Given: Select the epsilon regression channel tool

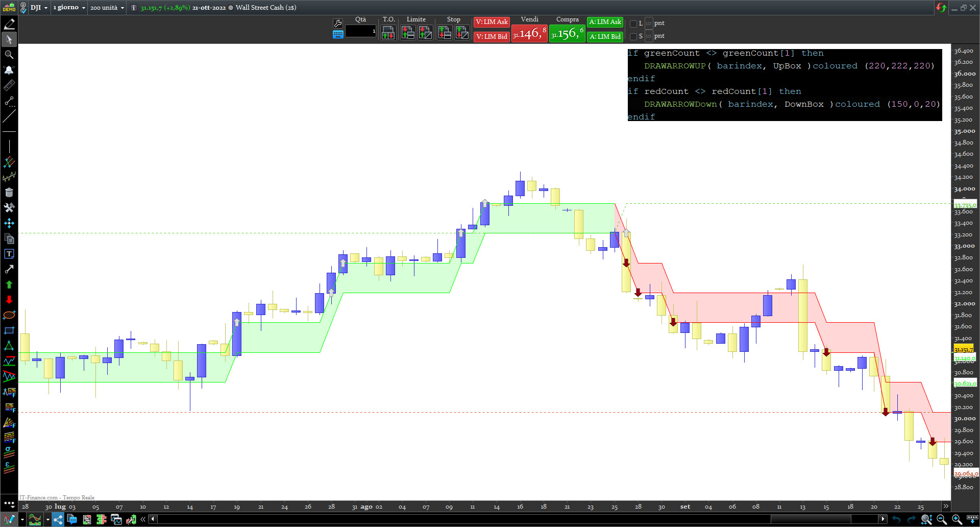Looking at the screenshot, I should pos(9,467).
